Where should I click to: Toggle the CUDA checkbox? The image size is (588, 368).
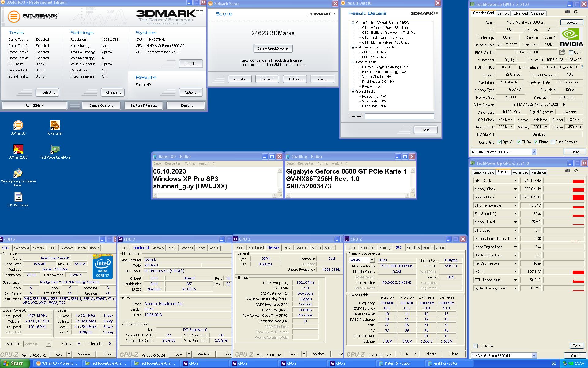pos(519,142)
